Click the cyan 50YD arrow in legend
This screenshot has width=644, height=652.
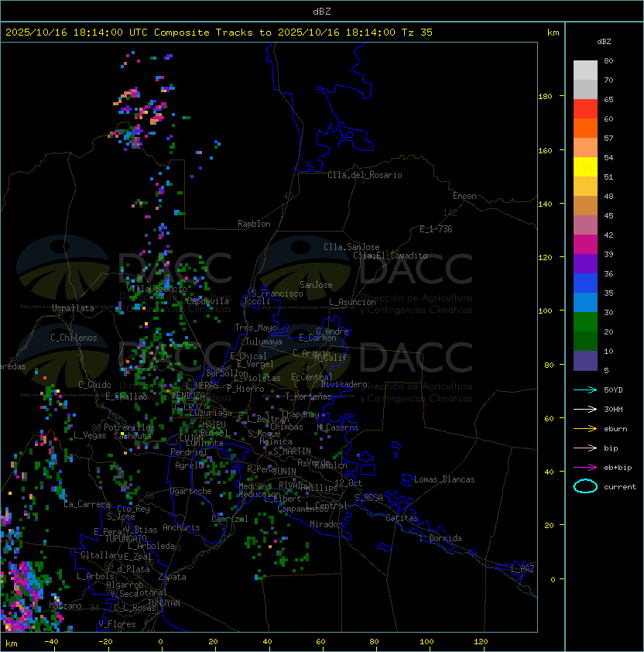[585, 390]
